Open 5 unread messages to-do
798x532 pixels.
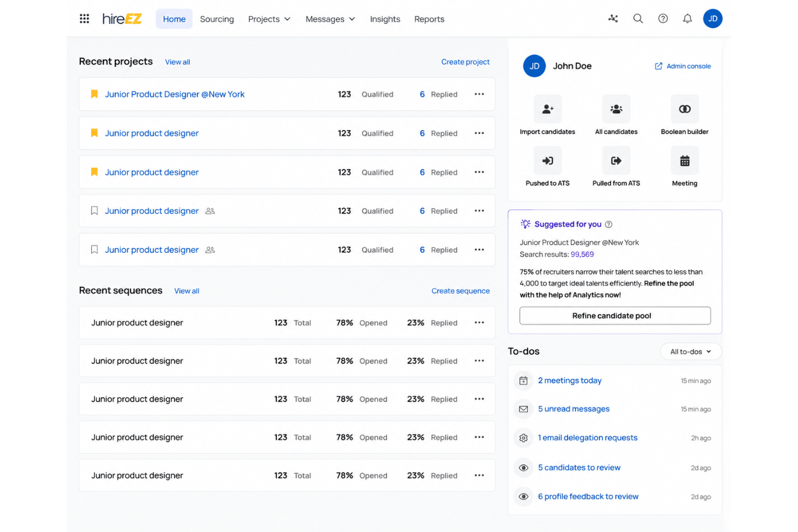point(574,409)
